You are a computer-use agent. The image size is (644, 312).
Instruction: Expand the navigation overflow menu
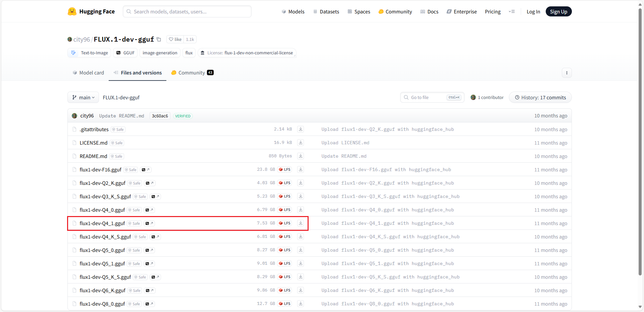tap(512, 12)
